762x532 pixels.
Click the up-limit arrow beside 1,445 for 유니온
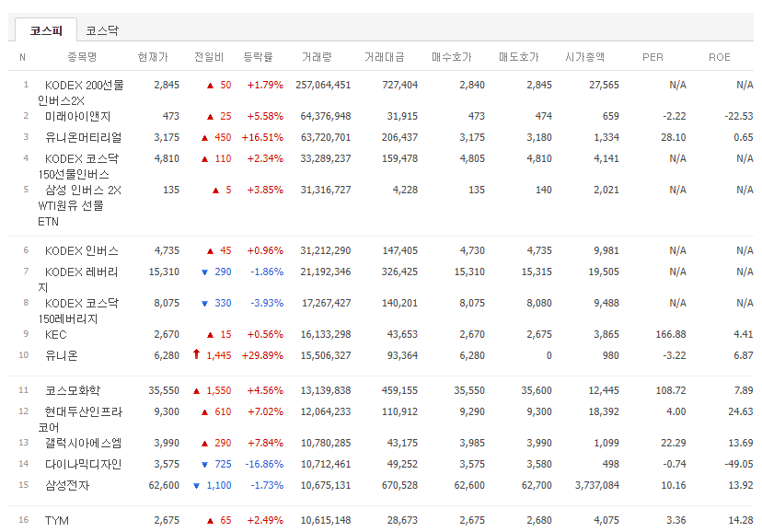pos(196,354)
